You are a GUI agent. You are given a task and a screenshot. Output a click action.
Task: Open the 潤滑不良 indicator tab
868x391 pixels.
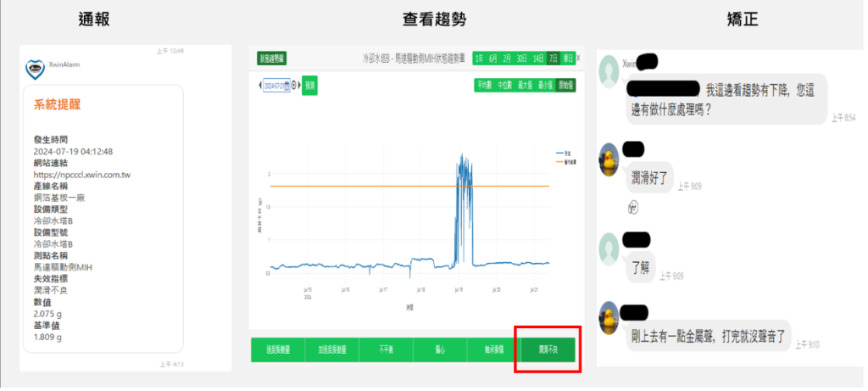coord(547,349)
